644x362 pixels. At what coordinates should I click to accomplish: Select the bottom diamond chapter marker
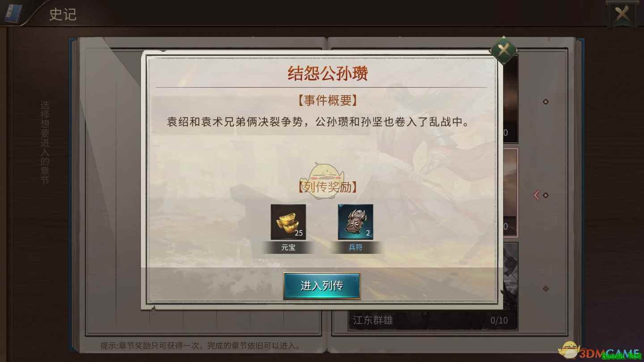click(546, 289)
